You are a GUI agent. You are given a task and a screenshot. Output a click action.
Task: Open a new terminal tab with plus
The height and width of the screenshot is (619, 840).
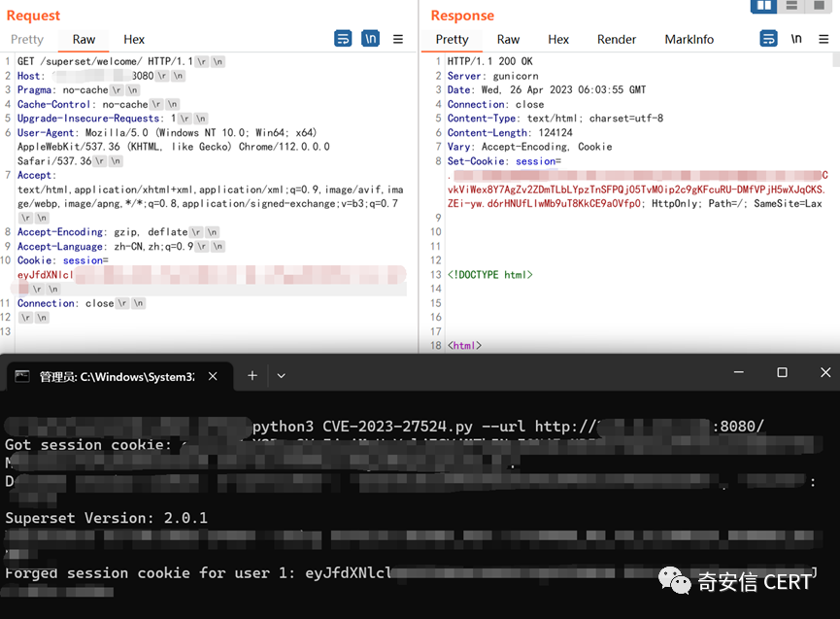coord(252,376)
